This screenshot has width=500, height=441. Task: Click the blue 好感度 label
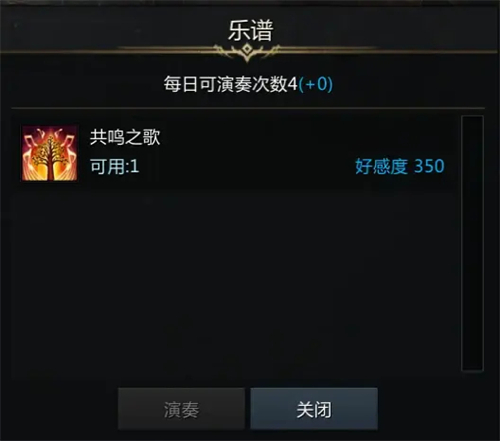coord(381,166)
